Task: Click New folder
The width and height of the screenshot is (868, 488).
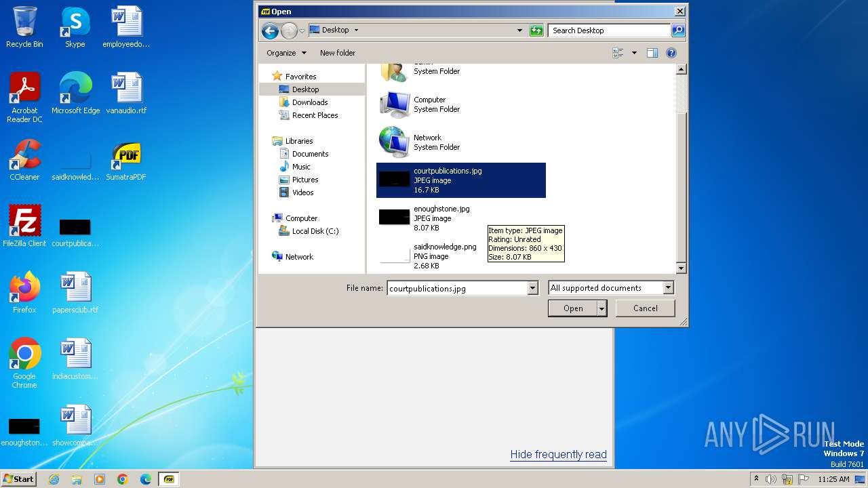Action: pyautogui.click(x=338, y=53)
